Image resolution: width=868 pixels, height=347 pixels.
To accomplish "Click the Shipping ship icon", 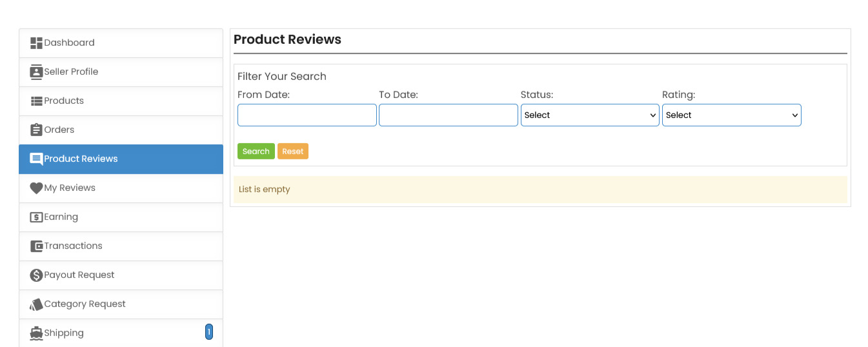I will (36, 333).
